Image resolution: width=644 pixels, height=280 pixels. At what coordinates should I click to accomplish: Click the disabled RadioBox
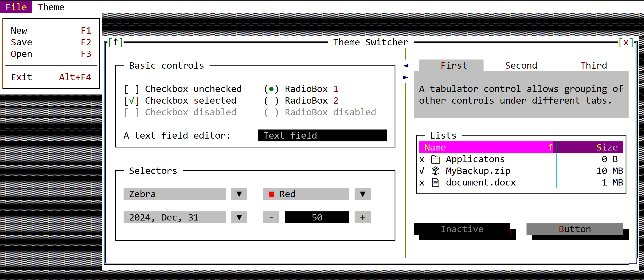pyautogui.click(x=320, y=112)
